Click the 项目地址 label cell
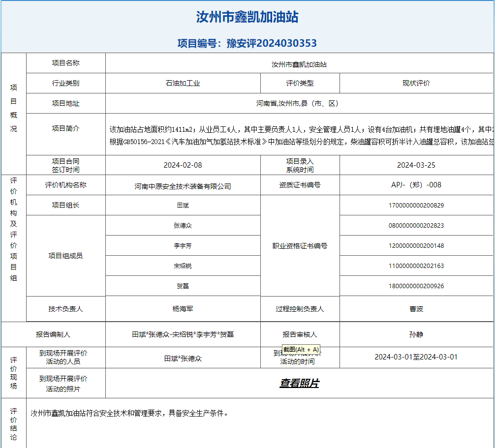This screenshot has width=495, height=448. coord(65,103)
